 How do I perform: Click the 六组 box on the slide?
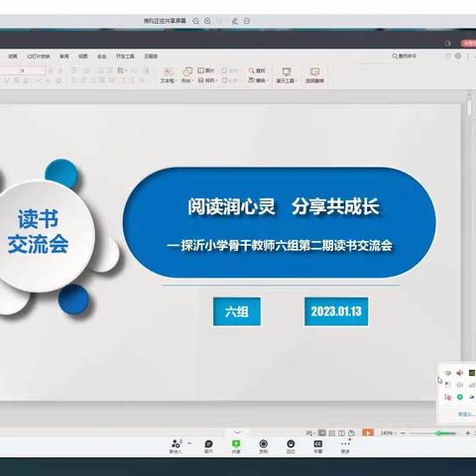(x=237, y=311)
